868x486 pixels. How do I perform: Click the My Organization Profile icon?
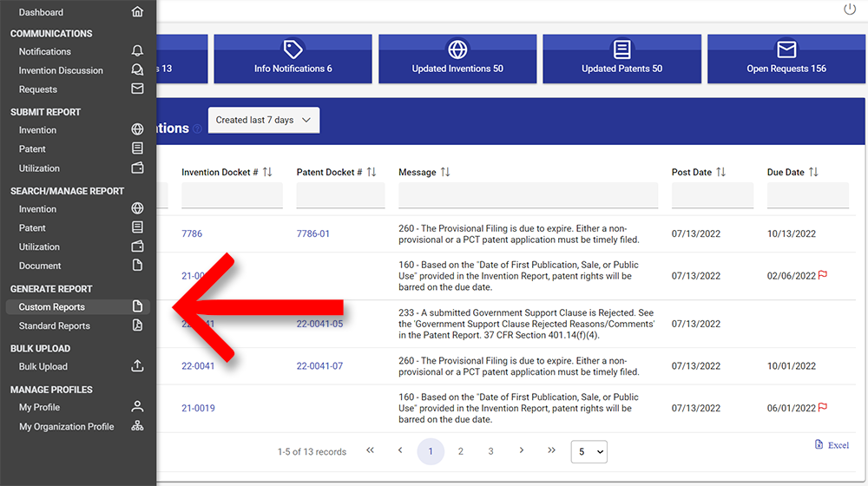pos(137,426)
